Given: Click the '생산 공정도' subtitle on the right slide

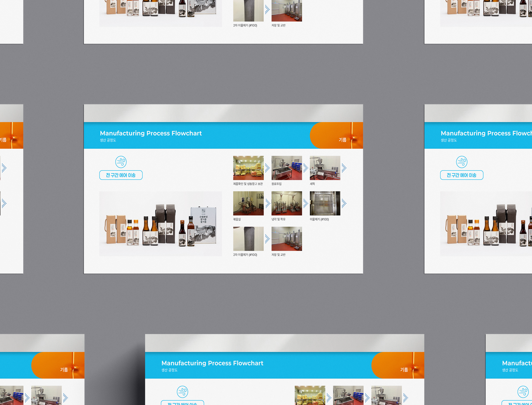Looking at the screenshot, I should [x=449, y=140].
